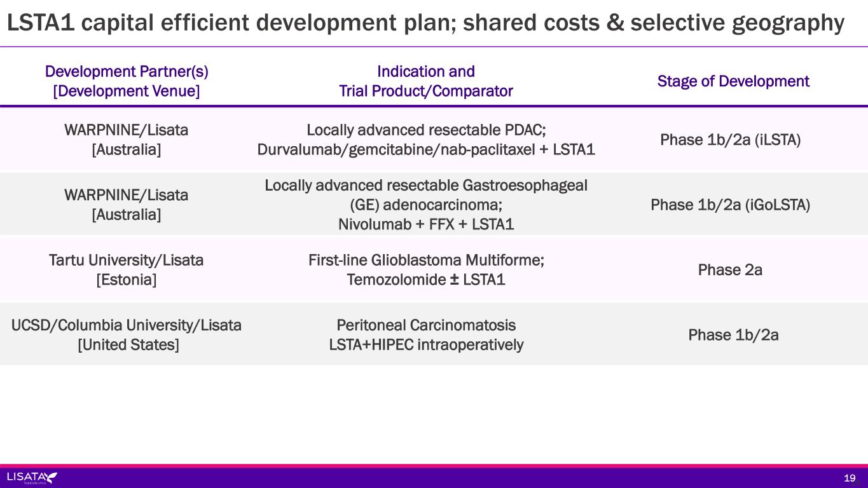Click the 'Phase 1b/2a' stage in last row
Screen dimensions: 868x488
coord(733,335)
